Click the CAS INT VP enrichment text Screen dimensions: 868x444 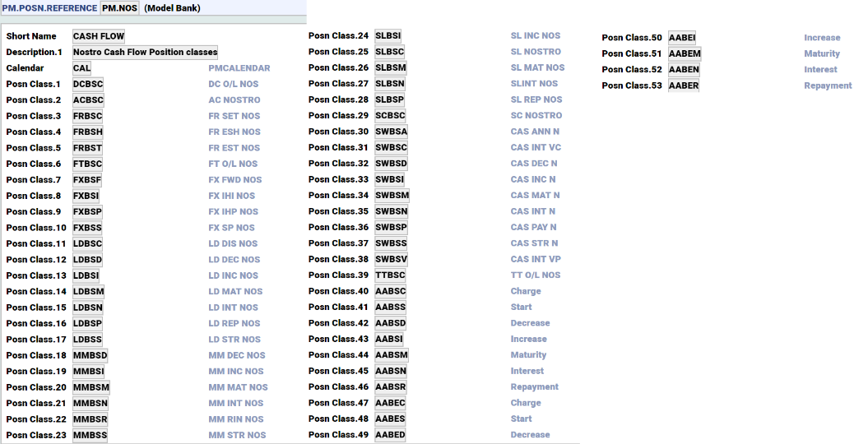pos(535,260)
